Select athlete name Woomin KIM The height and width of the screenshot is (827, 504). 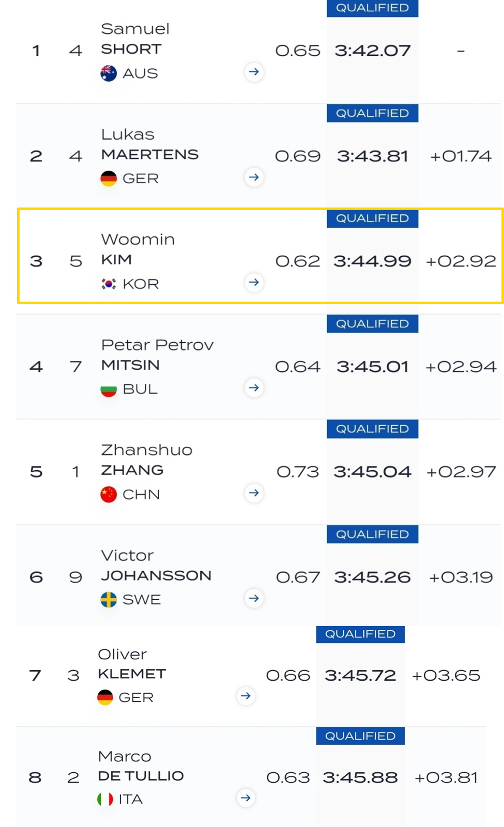click(x=138, y=250)
